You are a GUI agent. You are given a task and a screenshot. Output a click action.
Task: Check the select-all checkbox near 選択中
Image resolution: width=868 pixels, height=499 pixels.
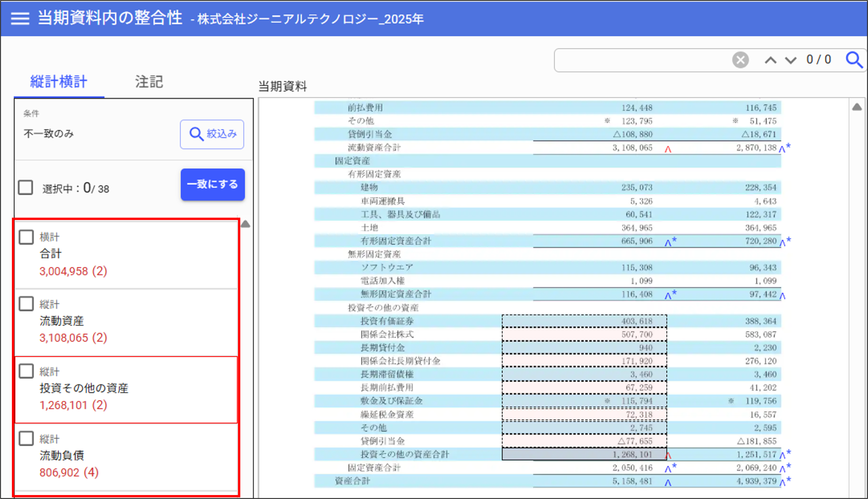(x=26, y=188)
